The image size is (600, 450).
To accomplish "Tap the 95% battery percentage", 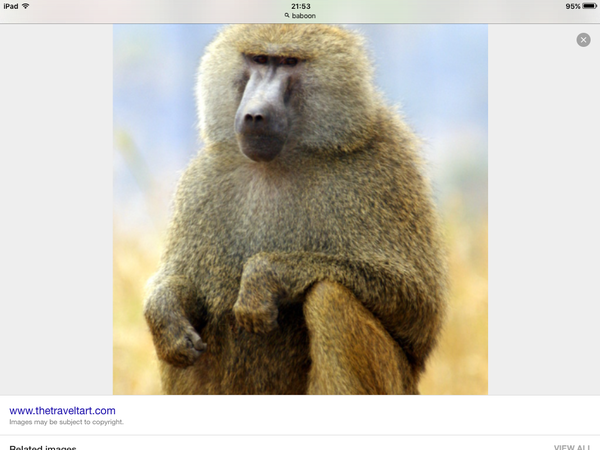I will coord(573,6).
